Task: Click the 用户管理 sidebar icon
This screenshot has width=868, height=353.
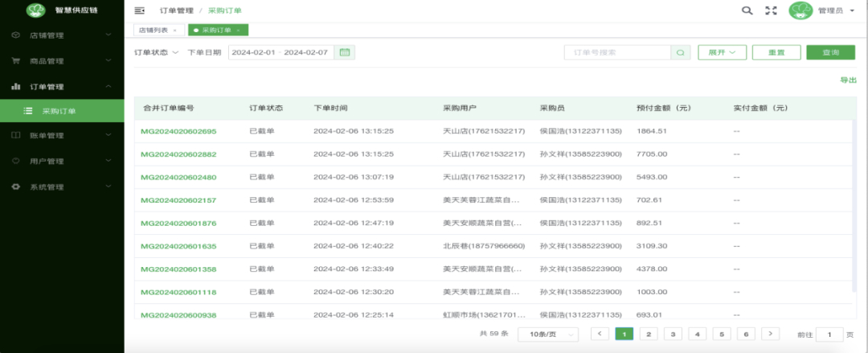Action: [x=16, y=162]
